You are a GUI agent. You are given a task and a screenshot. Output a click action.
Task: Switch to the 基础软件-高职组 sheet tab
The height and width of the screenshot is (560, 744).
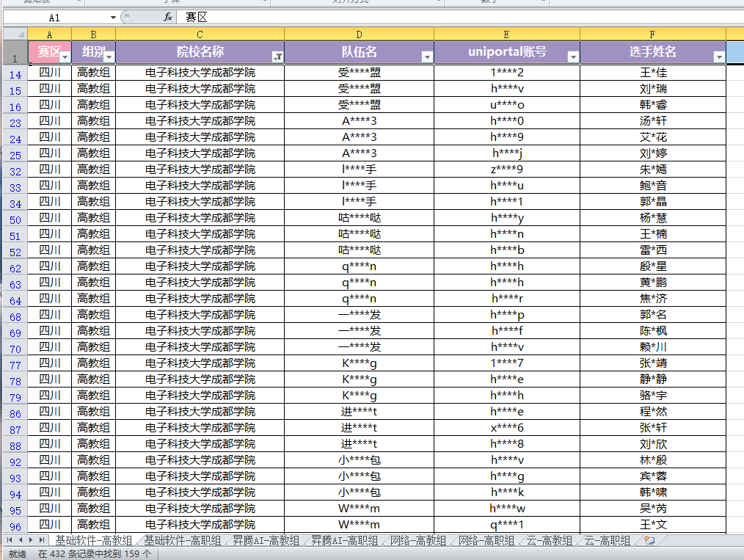(x=182, y=541)
